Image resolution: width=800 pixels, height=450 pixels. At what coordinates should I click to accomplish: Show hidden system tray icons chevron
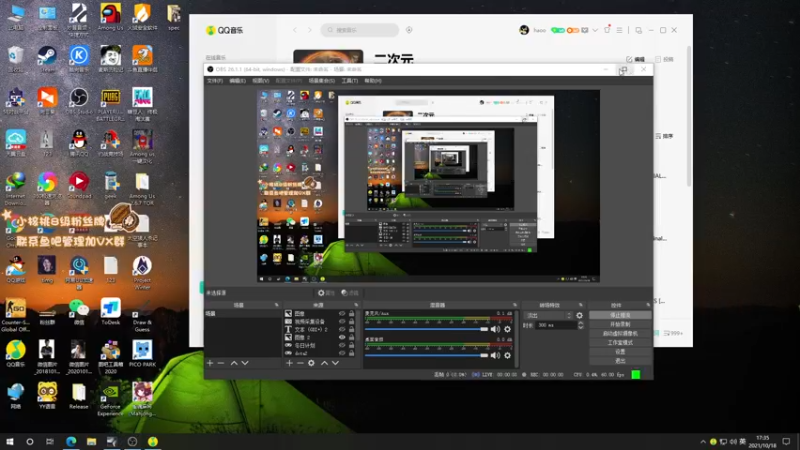click(703, 442)
